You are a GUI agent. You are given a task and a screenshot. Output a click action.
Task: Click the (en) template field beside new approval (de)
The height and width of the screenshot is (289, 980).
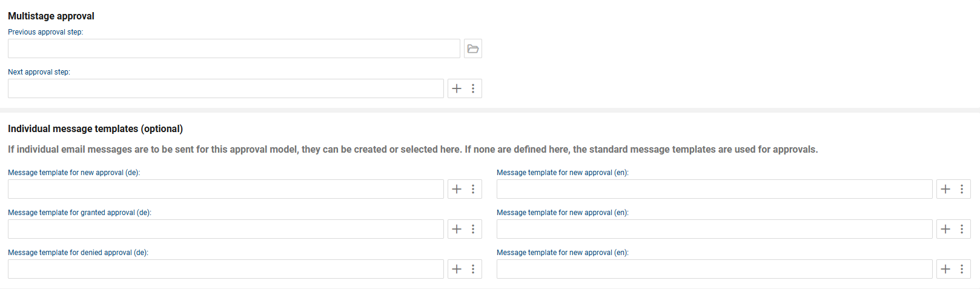[715, 189]
